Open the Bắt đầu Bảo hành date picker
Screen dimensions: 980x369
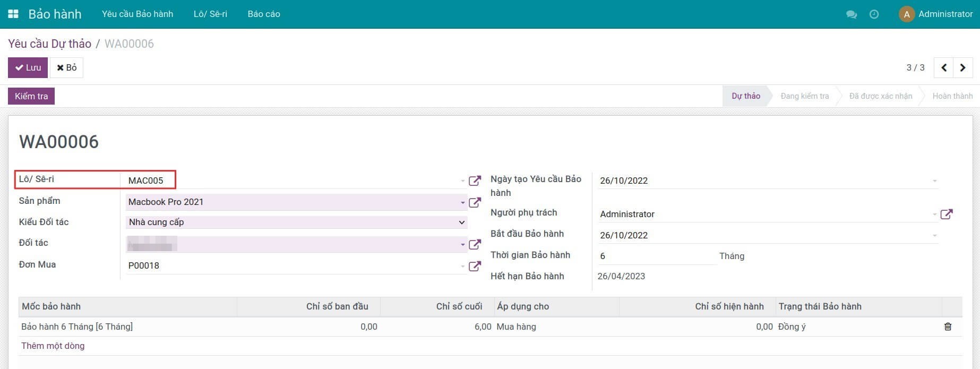point(764,235)
